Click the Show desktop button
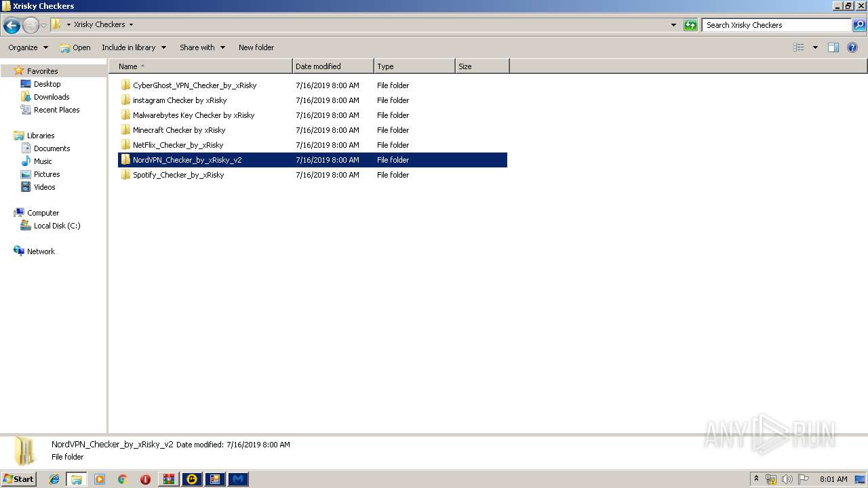The width and height of the screenshot is (868, 488). (860, 479)
